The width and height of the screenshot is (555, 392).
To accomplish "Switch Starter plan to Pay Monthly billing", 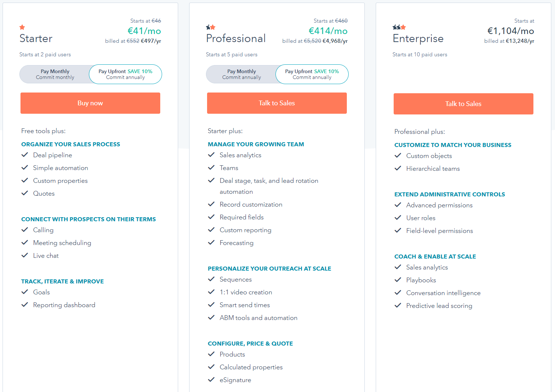I will (x=55, y=74).
